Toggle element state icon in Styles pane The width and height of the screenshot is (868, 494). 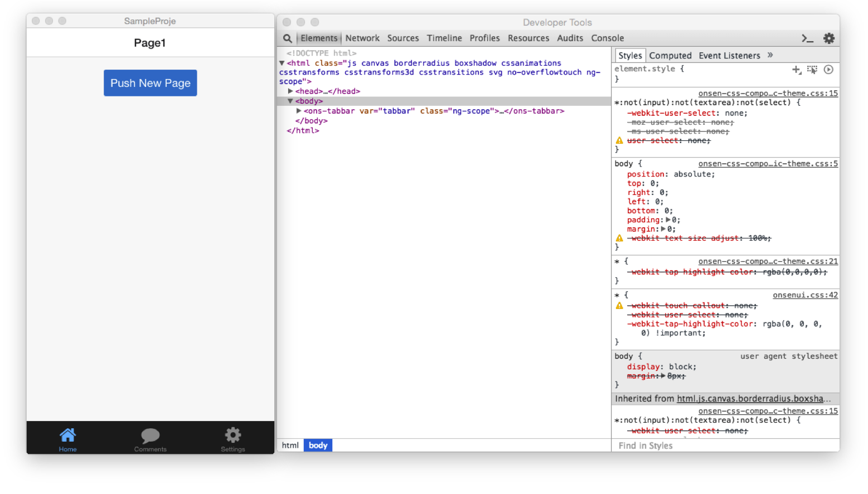tap(812, 70)
